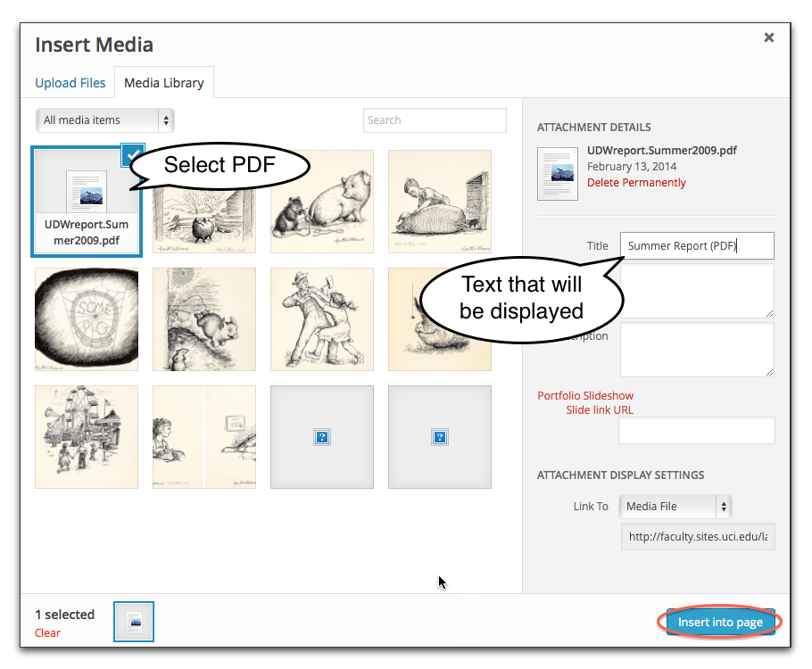Click the media Search field
Image resolution: width=812 pixels, height=669 pixels.
click(435, 120)
